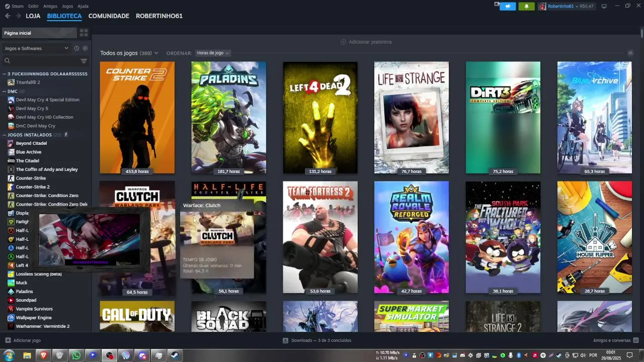Open the Jogos menu

(x=67, y=6)
